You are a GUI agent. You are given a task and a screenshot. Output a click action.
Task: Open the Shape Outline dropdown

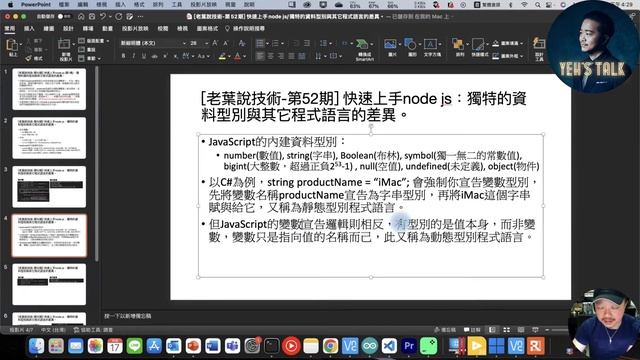pyautogui.click(x=507, y=56)
